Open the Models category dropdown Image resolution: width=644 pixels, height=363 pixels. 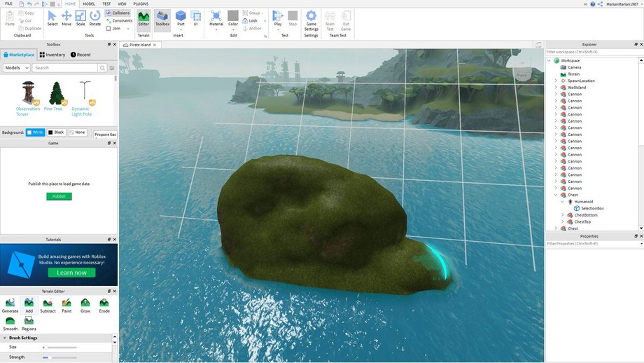(16, 68)
